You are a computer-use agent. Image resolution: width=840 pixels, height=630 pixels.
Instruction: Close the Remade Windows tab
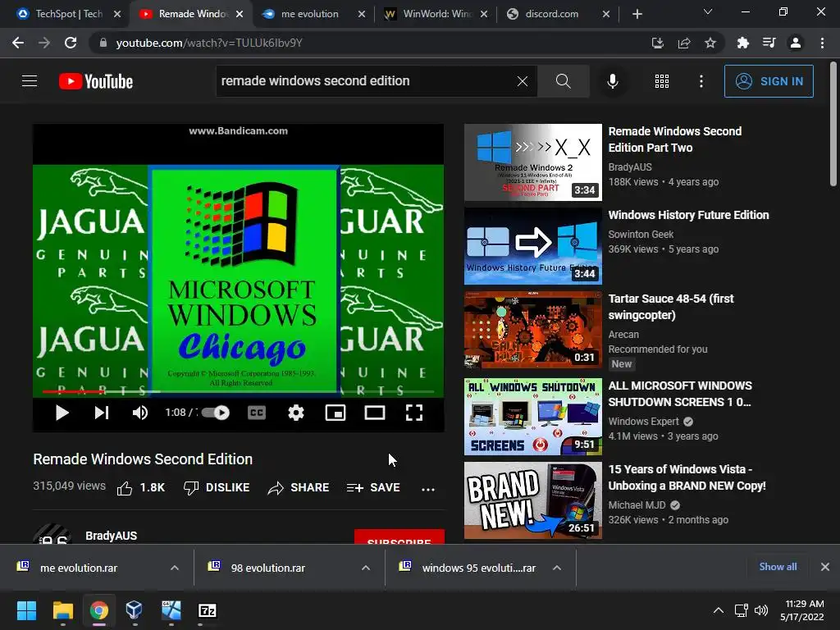pyautogui.click(x=240, y=15)
